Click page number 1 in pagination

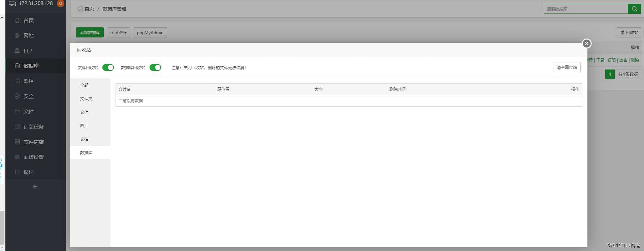[x=610, y=74]
